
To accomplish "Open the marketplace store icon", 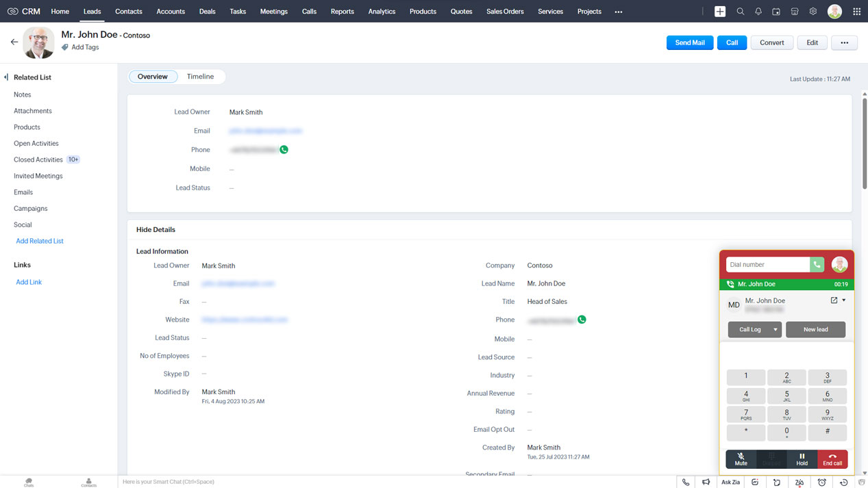I will pos(795,12).
